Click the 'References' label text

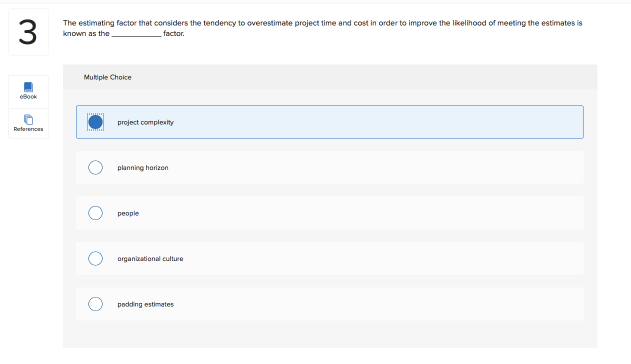pos(28,129)
